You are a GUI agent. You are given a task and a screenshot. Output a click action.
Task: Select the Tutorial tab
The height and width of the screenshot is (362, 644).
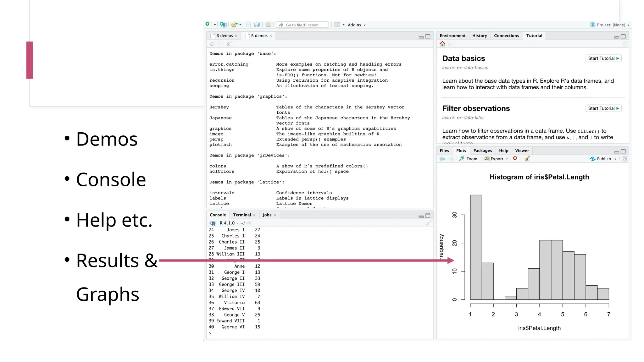[x=534, y=36]
